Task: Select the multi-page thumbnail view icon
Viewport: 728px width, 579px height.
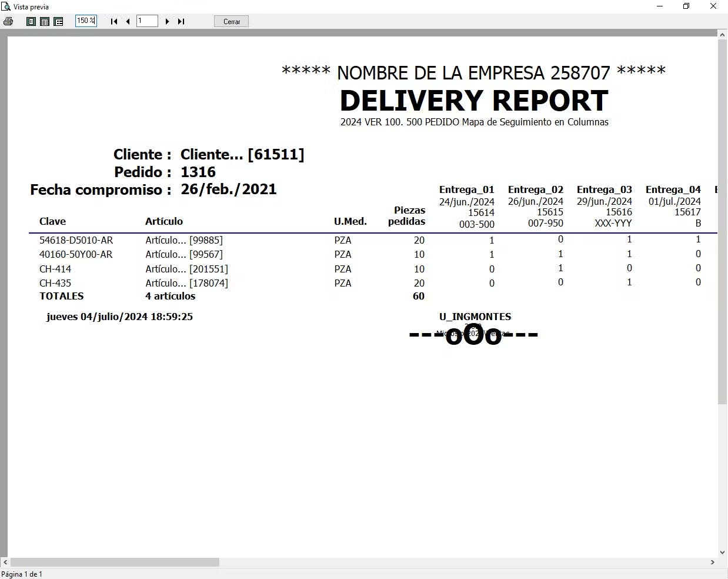Action: click(59, 21)
